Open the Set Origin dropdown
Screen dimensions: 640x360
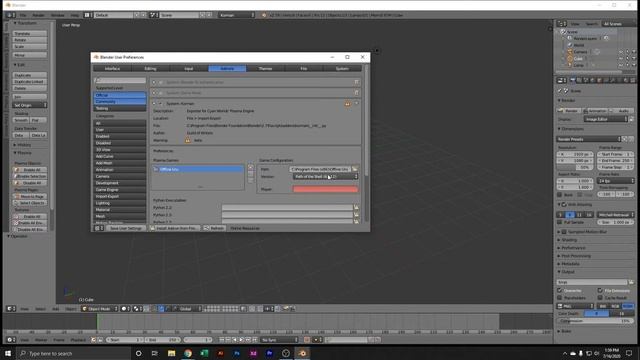tap(30, 105)
